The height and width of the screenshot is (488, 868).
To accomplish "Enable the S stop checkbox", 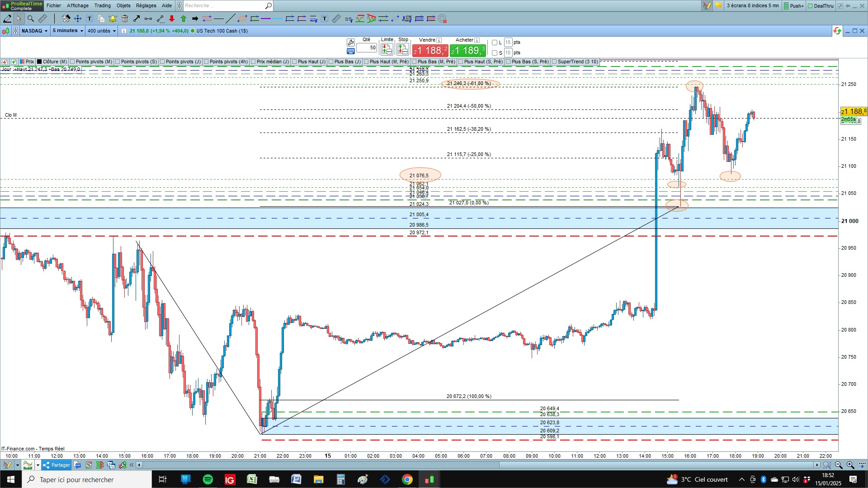I will tap(495, 53).
